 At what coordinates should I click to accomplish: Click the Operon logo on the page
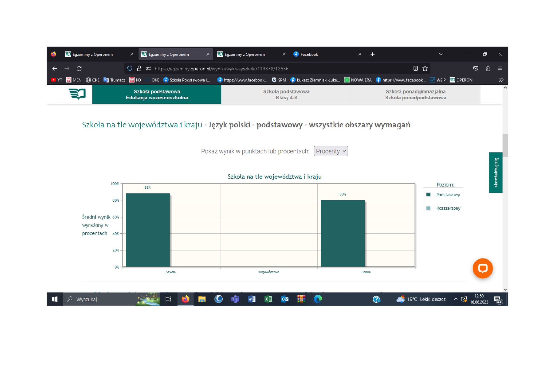point(77,94)
